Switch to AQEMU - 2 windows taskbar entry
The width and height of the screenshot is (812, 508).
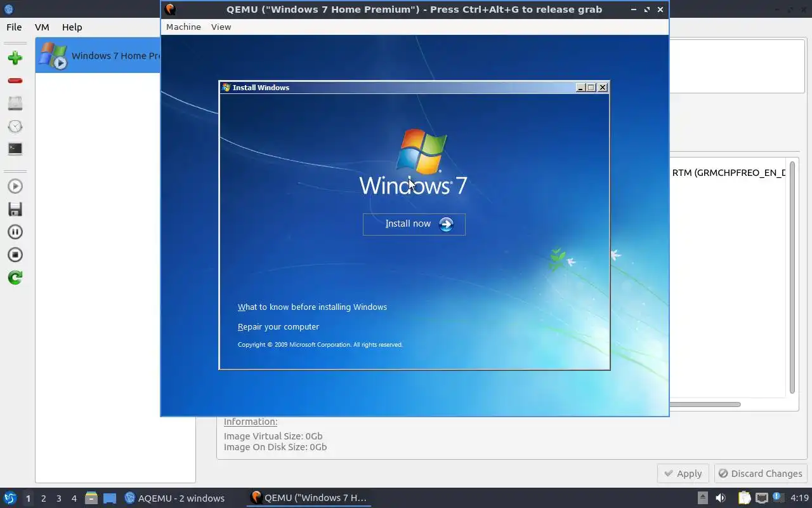[174, 498]
